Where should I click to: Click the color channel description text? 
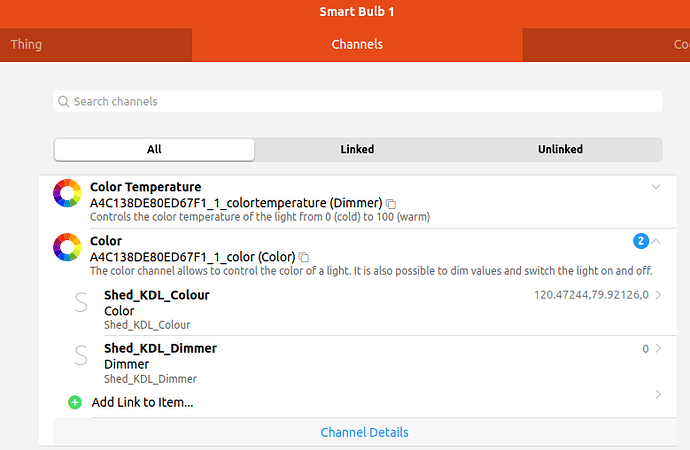(371, 271)
